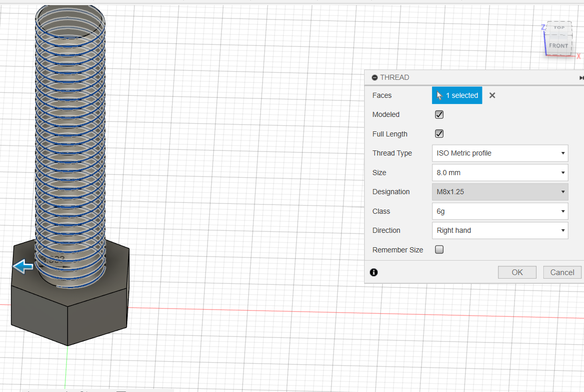584x392 pixels.
Task: Clear the Faces selection with X
Action: coord(492,95)
